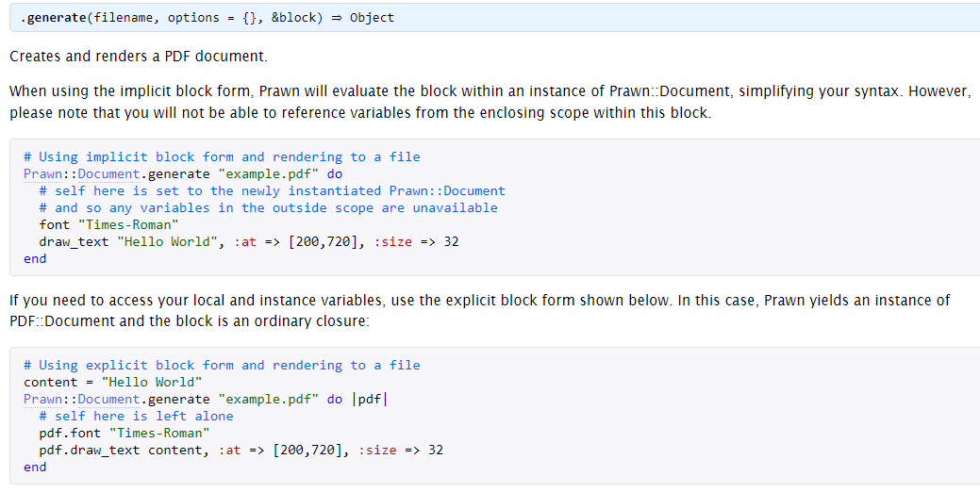Click the "# and so any variables" comment line

point(268,207)
